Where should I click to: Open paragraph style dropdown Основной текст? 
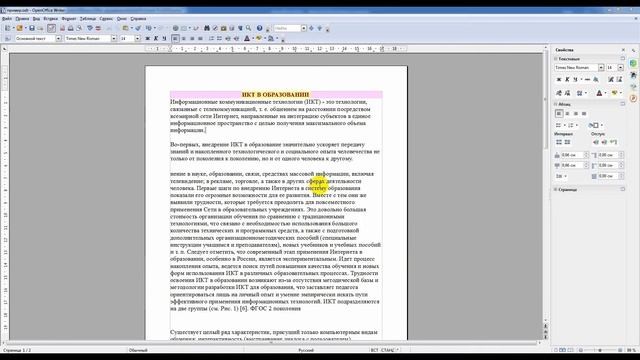tap(58, 38)
